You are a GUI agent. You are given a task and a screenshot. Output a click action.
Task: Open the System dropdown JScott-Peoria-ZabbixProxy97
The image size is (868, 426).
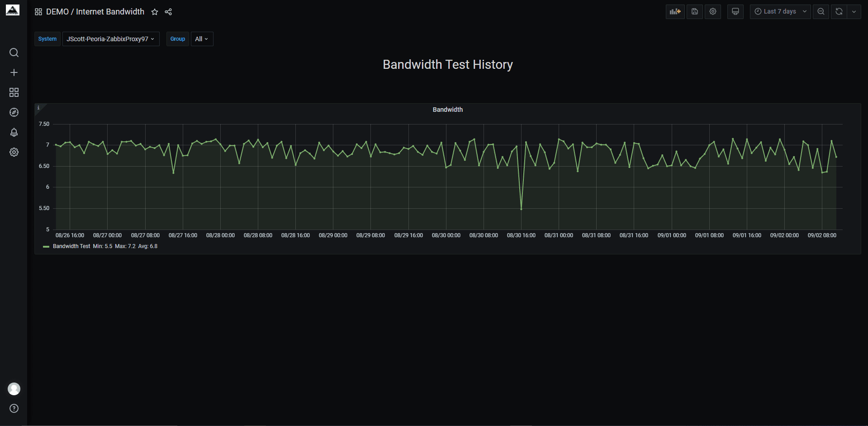click(x=111, y=39)
